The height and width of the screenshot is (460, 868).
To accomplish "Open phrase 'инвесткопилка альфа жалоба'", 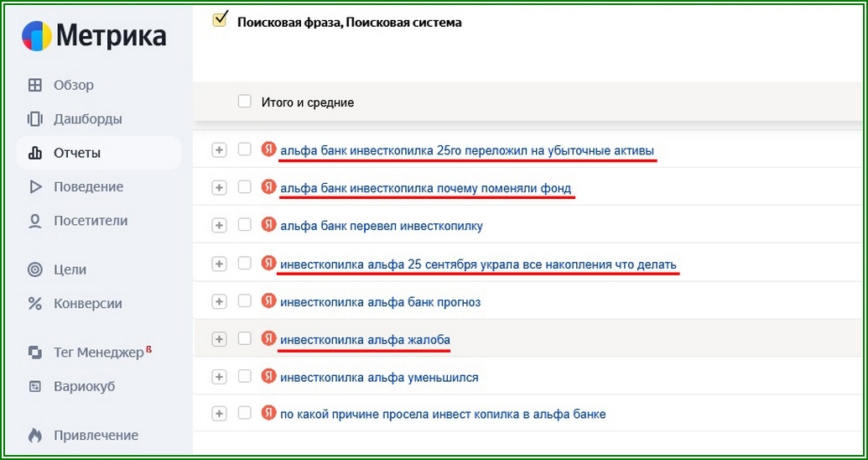I will [x=366, y=340].
